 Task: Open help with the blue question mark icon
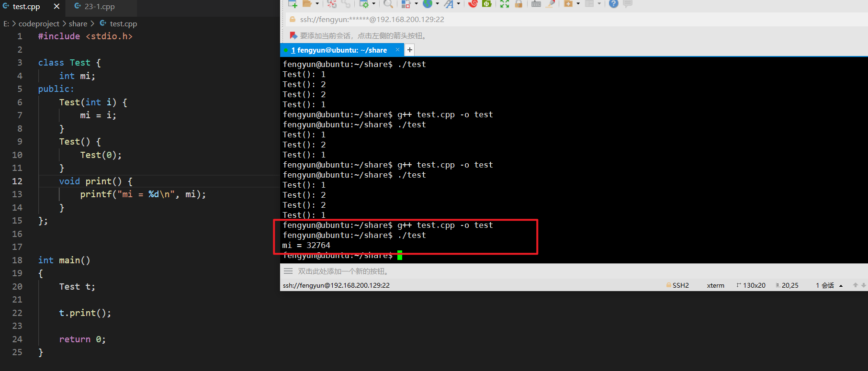pos(614,4)
